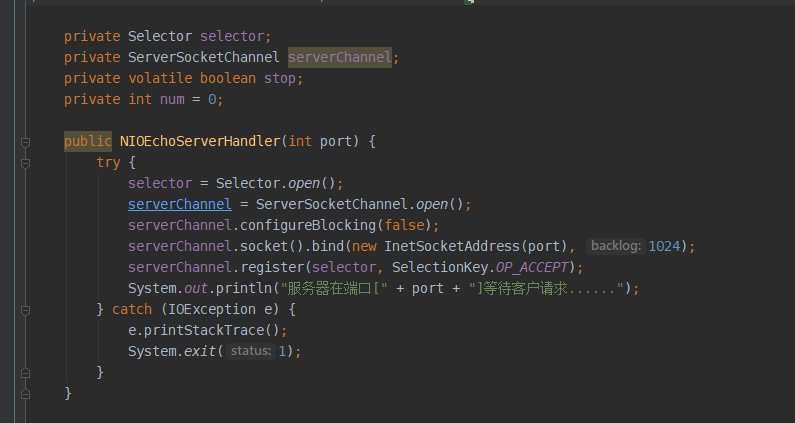The width and height of the screenshot is (795, 423).
Task: Click the 'volatile' keyword
Action: (160, 78)
